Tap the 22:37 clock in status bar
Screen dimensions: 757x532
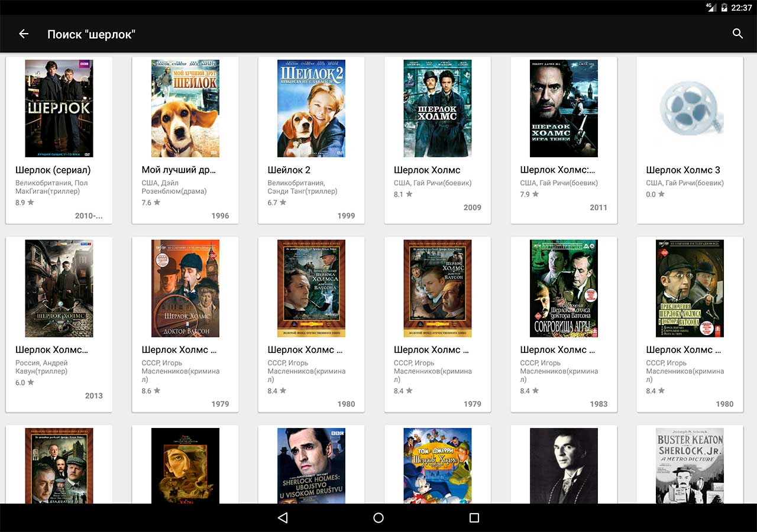pyautogui.click(x=742, y=8)
